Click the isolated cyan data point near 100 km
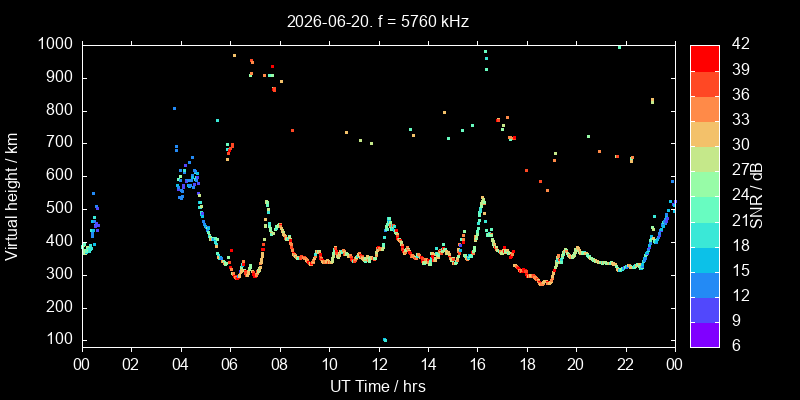 click(x=385, y=340)
